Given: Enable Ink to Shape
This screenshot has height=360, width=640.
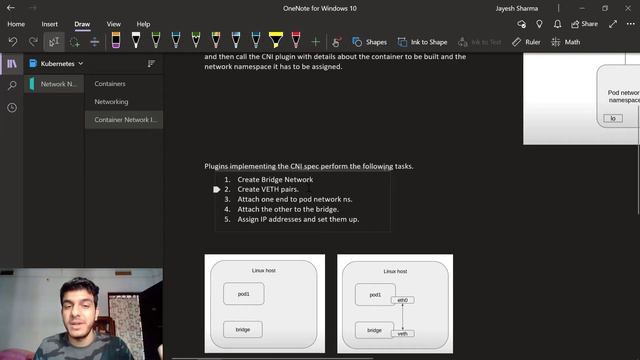Looking at the screenshot, I should pos(422,42).
